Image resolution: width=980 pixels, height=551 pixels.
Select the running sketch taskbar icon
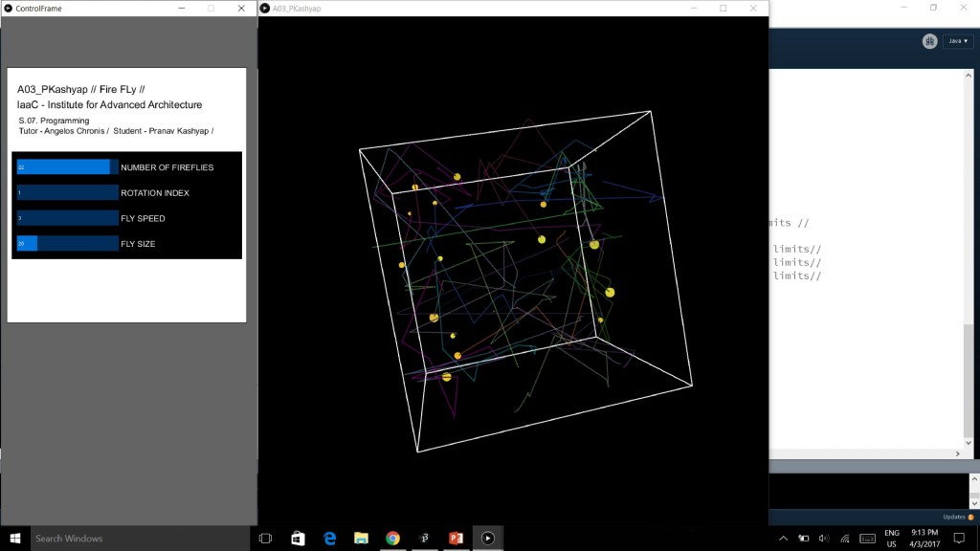tap(487, 539)
